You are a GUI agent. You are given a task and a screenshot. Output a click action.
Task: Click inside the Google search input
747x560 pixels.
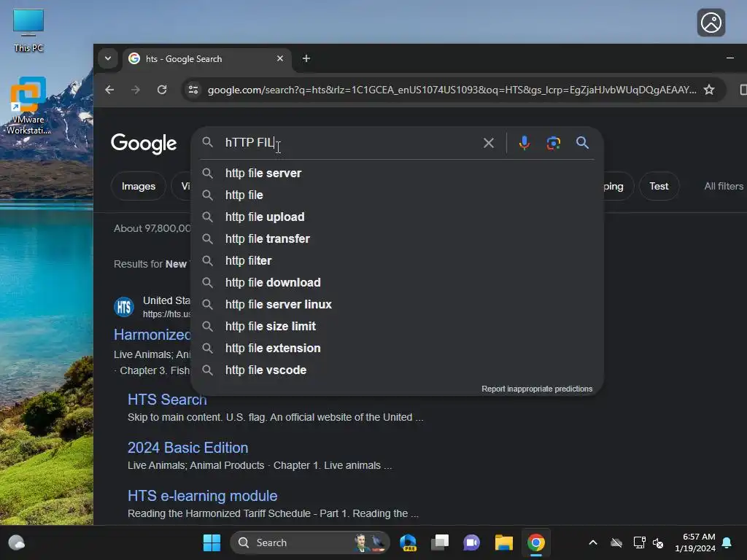[350, 142]
